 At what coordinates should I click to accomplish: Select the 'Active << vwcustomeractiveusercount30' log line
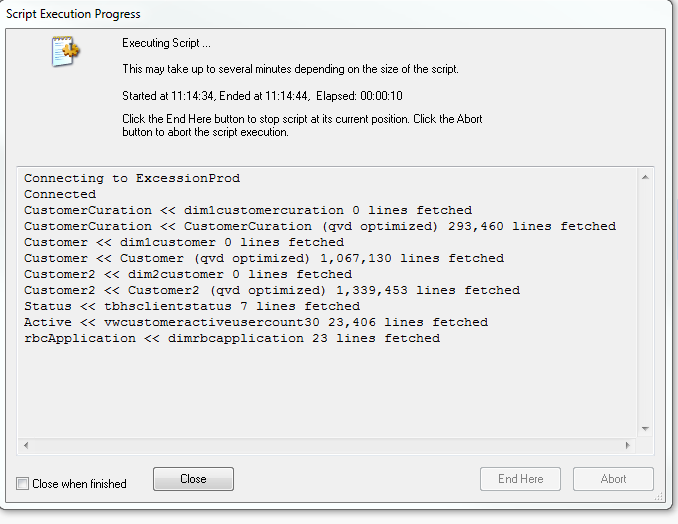pos(256,322)
